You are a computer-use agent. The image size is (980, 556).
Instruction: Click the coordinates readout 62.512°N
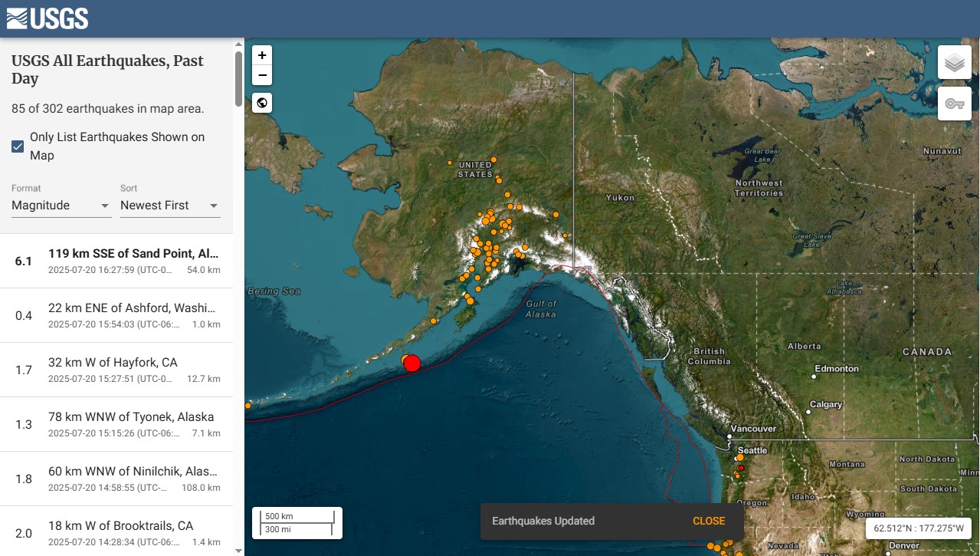click(x=919, y=528)
